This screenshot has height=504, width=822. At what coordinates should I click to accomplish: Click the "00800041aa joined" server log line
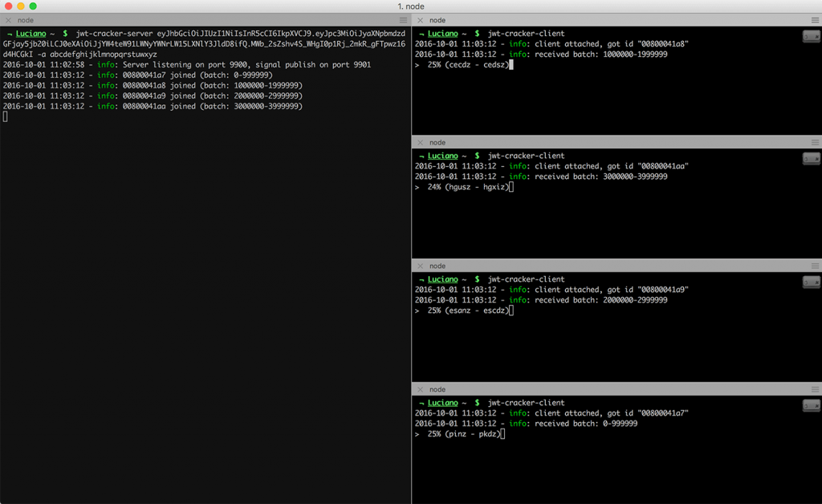[153, 107]
